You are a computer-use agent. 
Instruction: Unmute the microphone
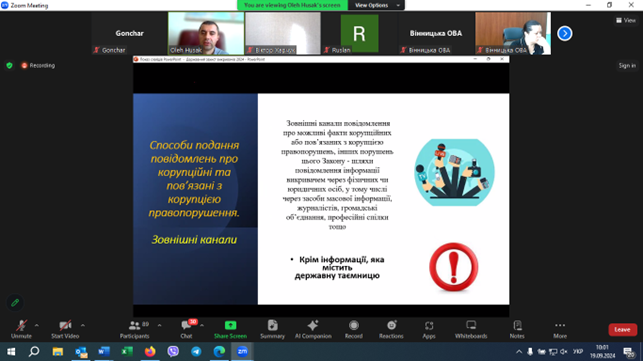click(x=21, y=329)
